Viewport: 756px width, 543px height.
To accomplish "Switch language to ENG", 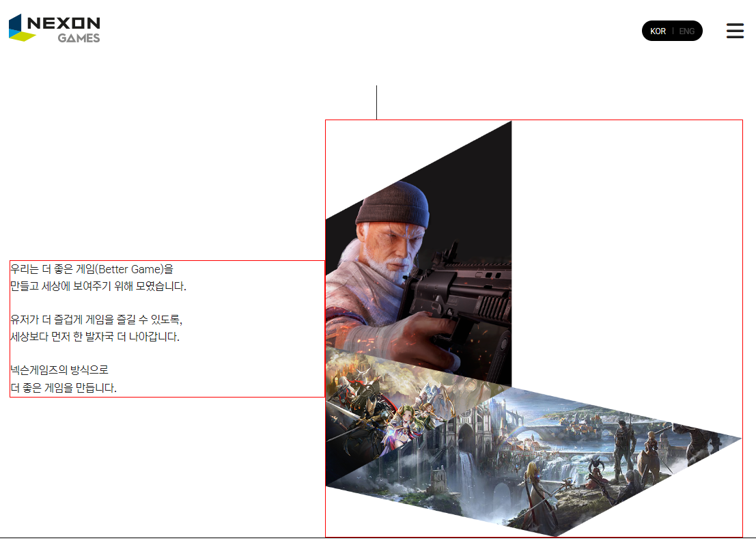I will point(686,31).
